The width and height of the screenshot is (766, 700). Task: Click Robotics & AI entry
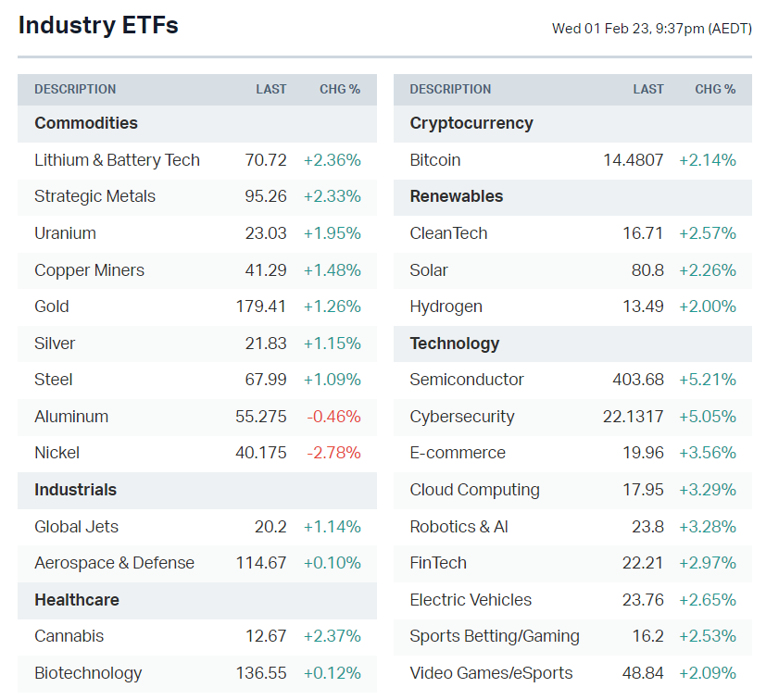click(x=458, y=527)
